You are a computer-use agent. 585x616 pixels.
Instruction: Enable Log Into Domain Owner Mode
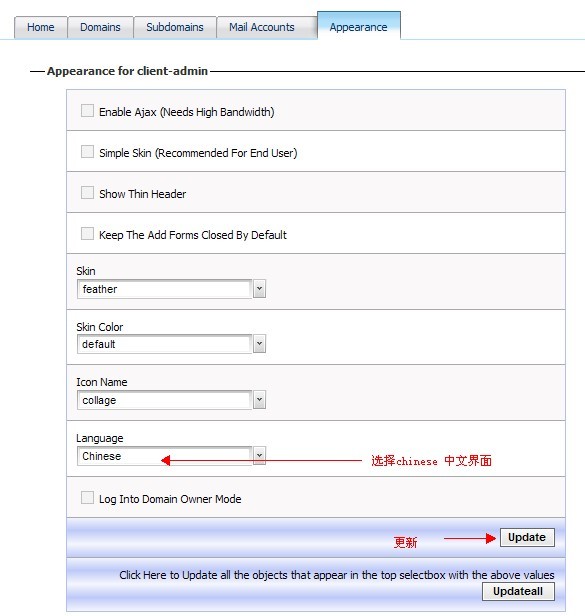pos(87,498)
